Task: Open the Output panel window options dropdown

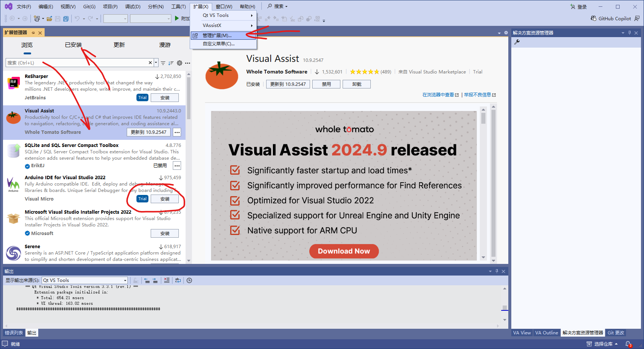Action: (x=490, y=271)
